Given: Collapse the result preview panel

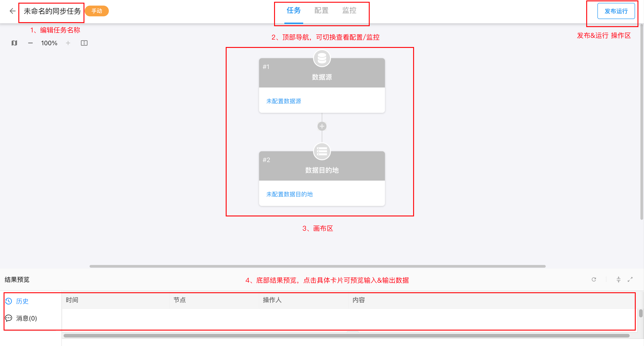Looking at the screenshot, I should 618,279.
